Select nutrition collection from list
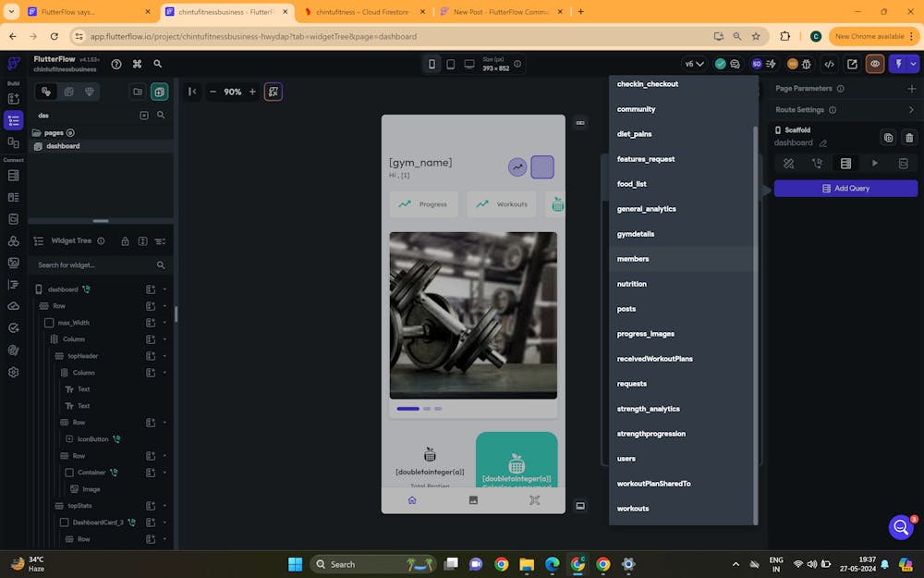 [681, 284]
